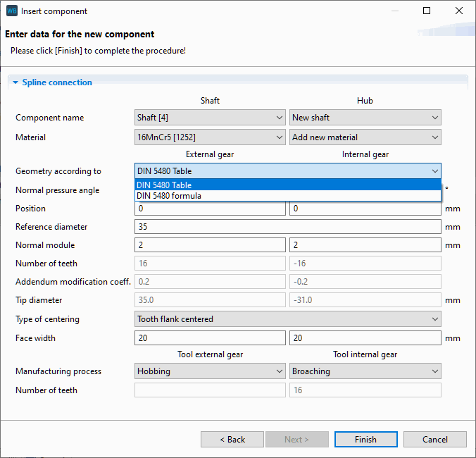The width and height of the screenshot is (476, 458).
Task: Click the hub Face width field
Action: pos(365,338)
